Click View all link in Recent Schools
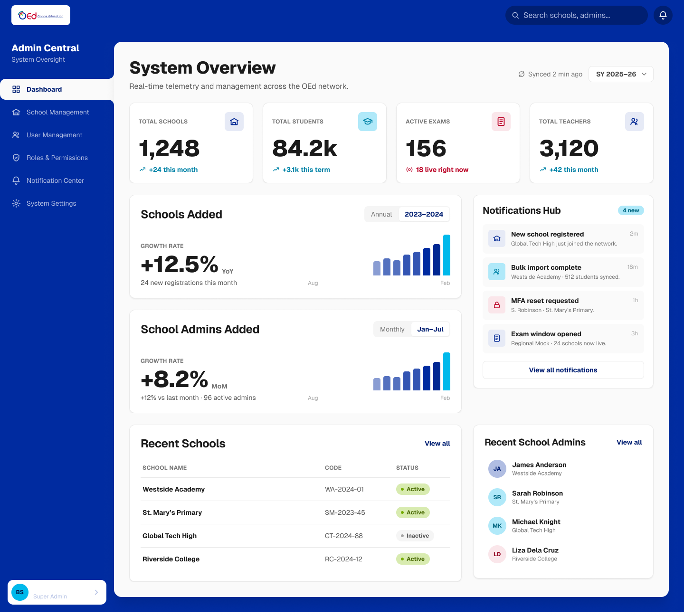This screenshot has width=684, height=616. coord(437,444)
